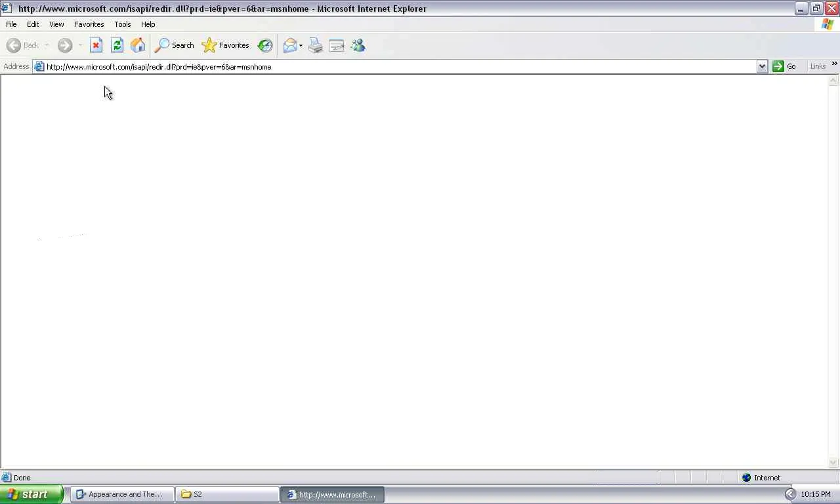
Task: Switch to Appearance and Themes taskbar window
Action: click(x=123, y=494)
